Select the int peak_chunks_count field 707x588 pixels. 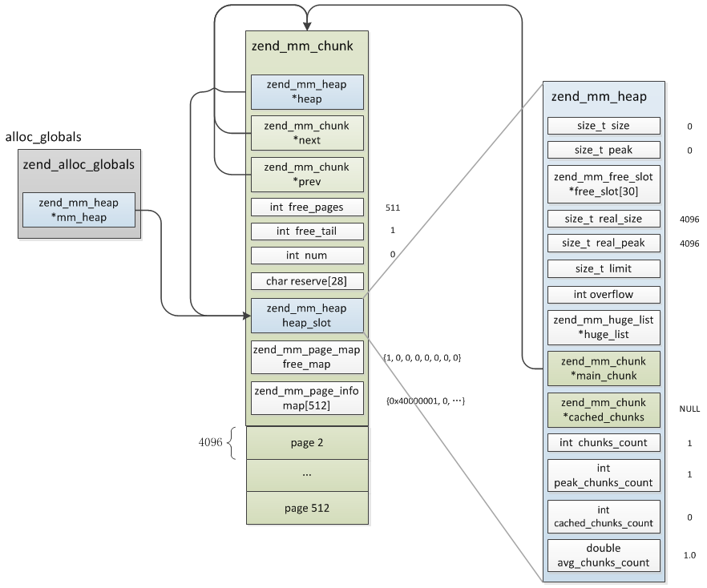tap(604, 475)
